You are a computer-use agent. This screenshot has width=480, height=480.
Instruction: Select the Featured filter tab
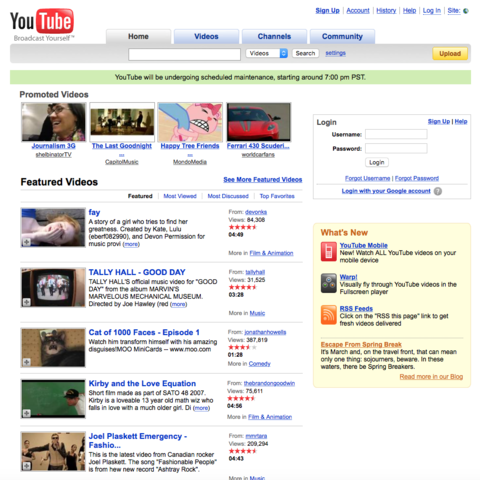140,196
